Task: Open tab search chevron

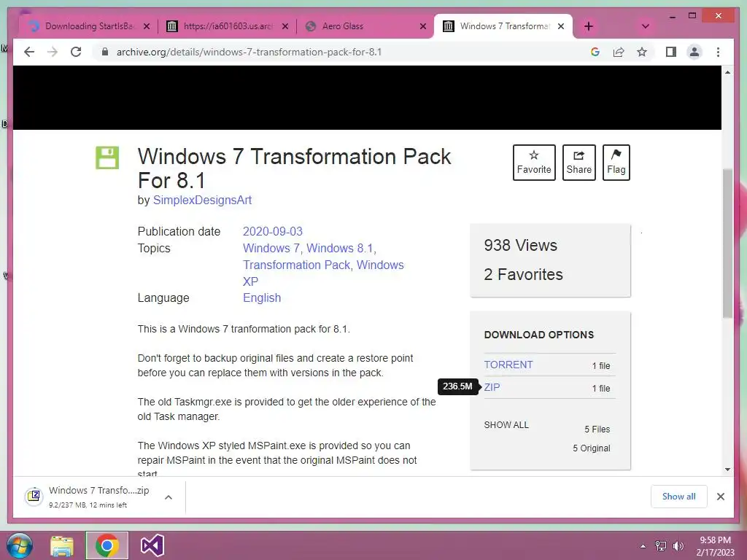Action: (x=646, y=26)
